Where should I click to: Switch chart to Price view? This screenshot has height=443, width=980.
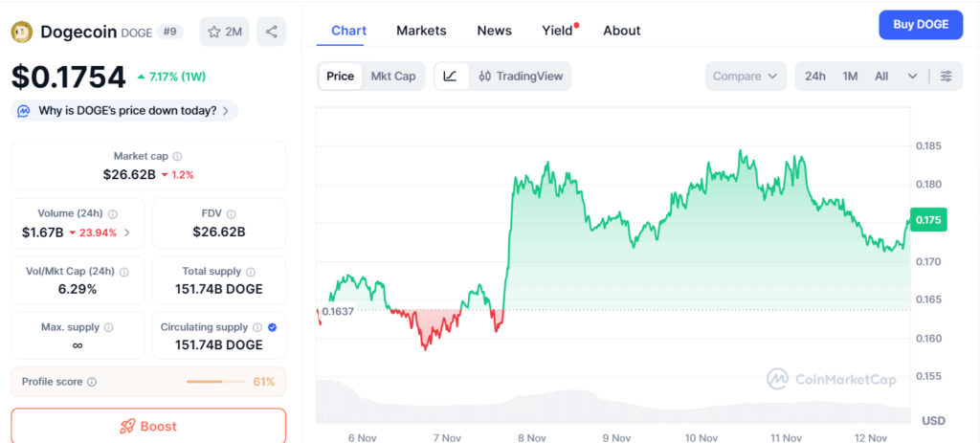point(340,77)
